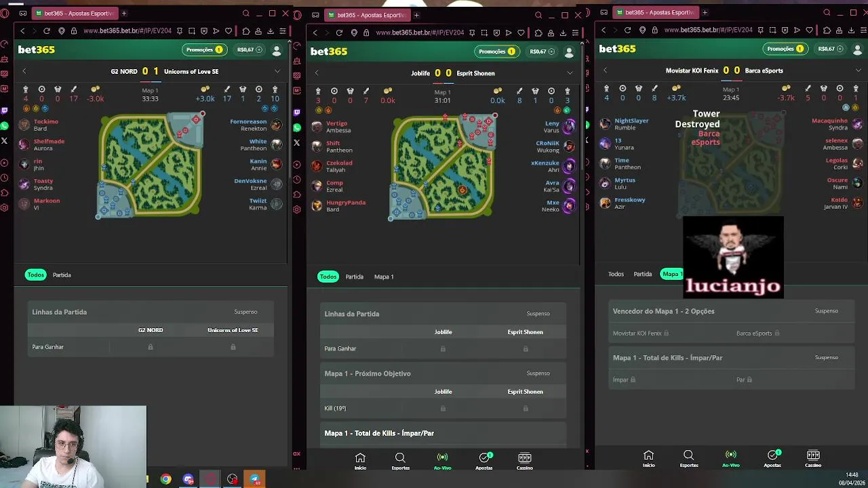Go back using arrow beside G2 NORD score
This screenshot has height=488, width=868.
[24, 71]
